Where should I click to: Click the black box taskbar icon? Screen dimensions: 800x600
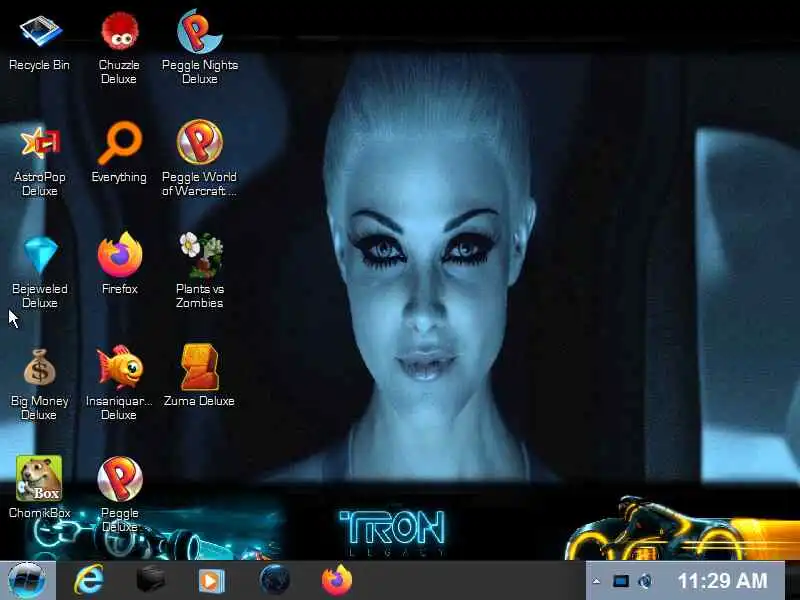(x=151, y=580)
